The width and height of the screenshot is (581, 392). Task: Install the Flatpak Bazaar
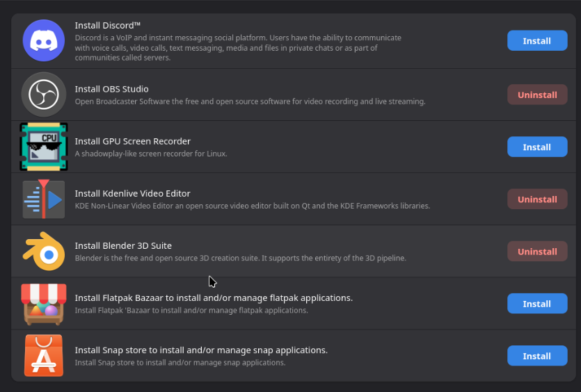pos(536,304)
